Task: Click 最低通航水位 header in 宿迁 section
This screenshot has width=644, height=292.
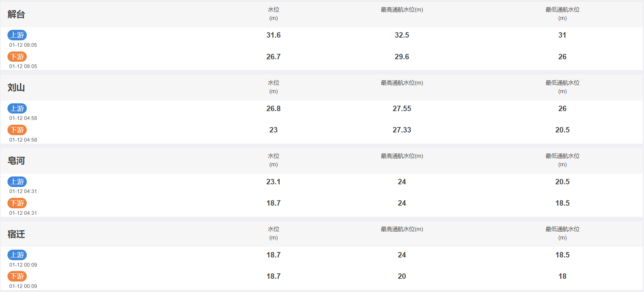Action: tap(562, 233)
